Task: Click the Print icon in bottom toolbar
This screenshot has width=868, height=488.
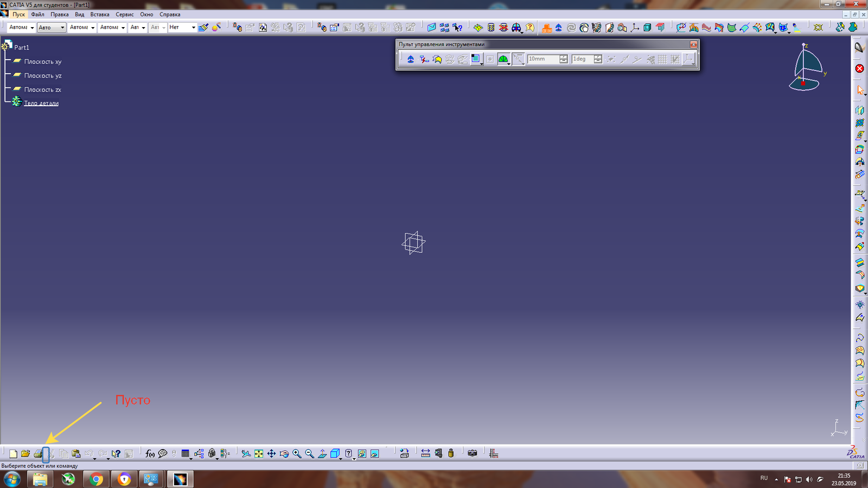Action: [x=38, y=454]
